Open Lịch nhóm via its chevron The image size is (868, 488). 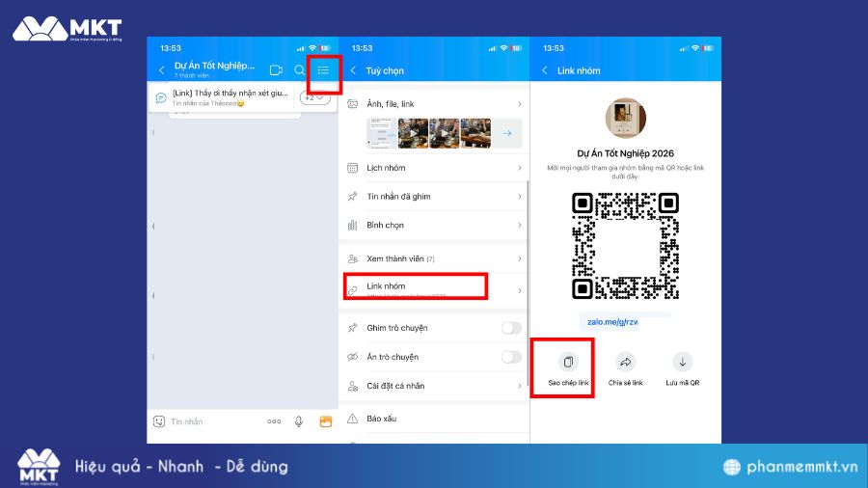pos(520,168)
